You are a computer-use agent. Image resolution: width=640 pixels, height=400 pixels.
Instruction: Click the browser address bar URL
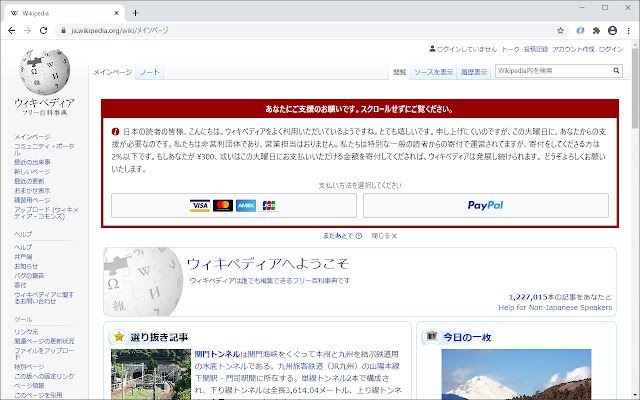point(119,31)
